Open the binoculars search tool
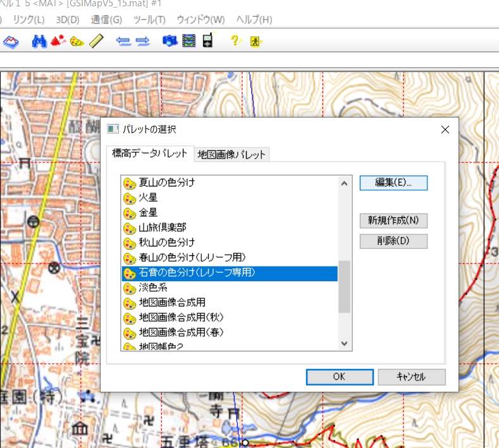Image resolution: width=499 pixels, height=448 pixels. 39,41
